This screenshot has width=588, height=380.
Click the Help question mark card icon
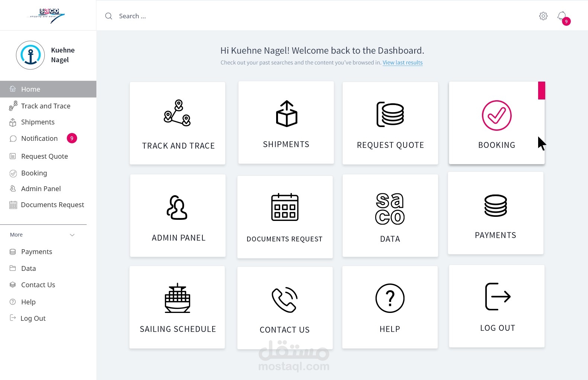pyautogui.click(x=390, y=298)
